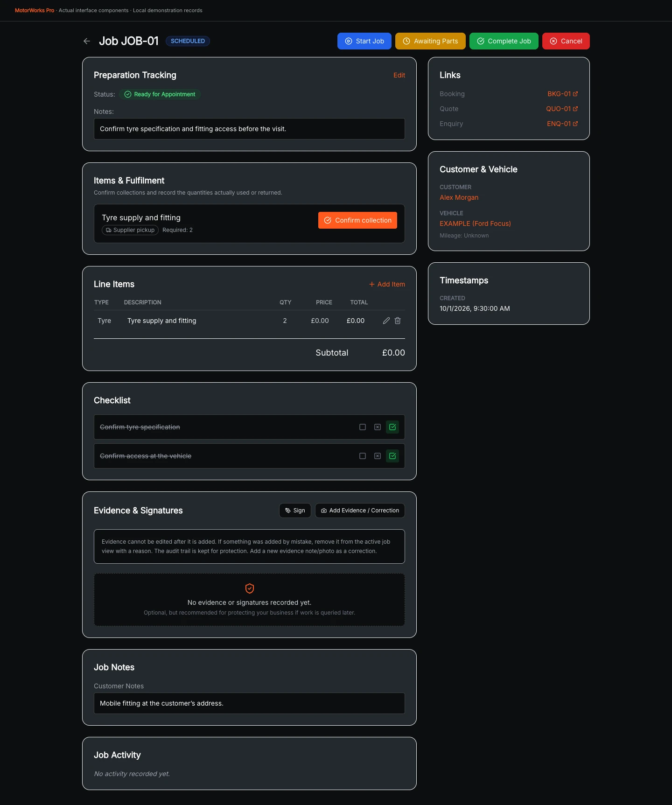Click the created timestamp '10/1/2026, 9:30:00 AM'
The image size is (672, 805).
pos(475,308)
